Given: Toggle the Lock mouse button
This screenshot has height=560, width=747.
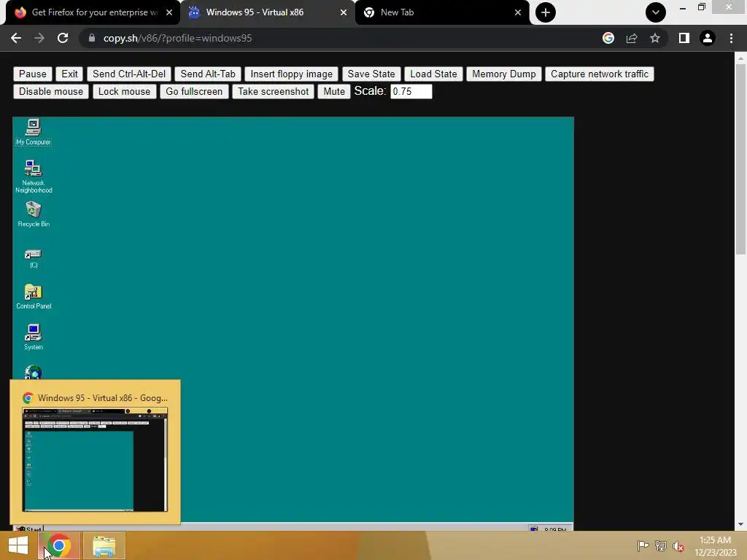Looking at the screenshot, I should (124, 91).
